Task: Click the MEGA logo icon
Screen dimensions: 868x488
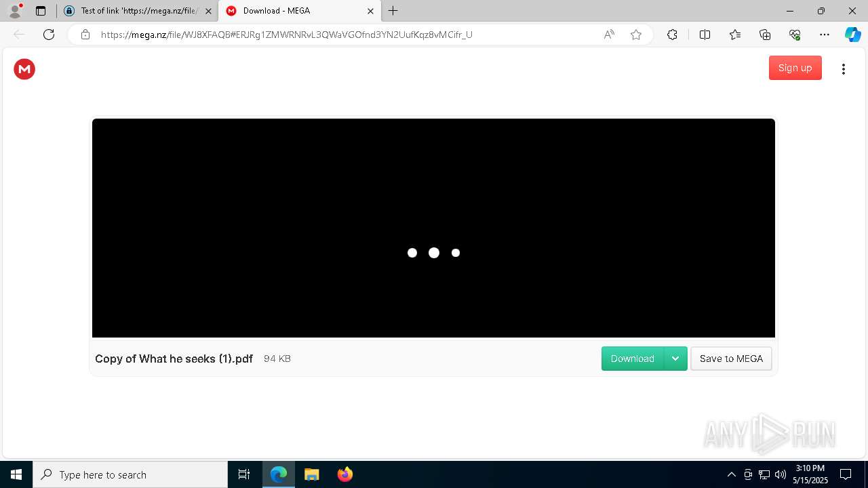Action: (x=24, y=68)
